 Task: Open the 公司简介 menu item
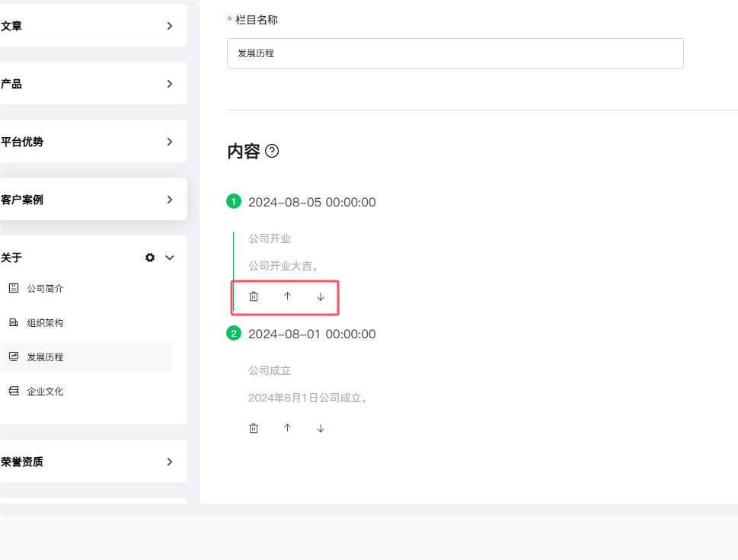coord(87,288)
